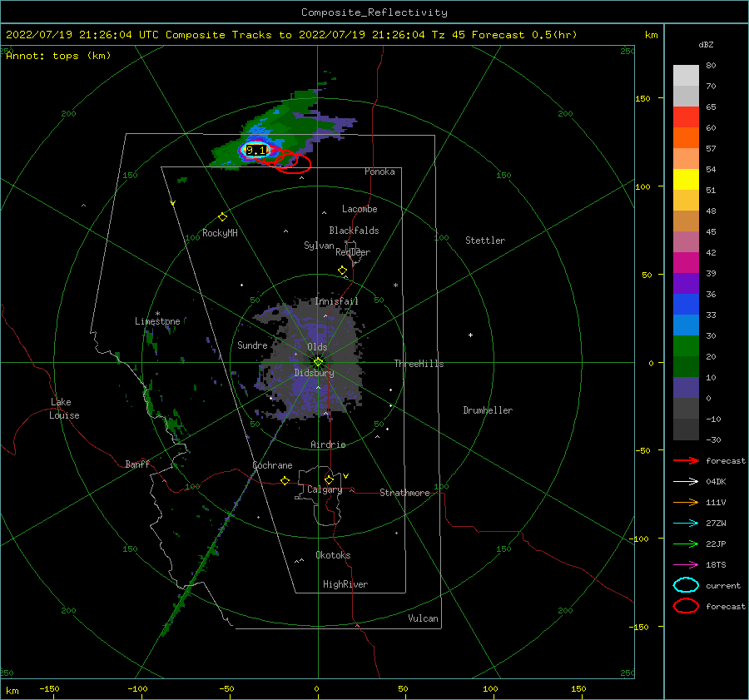The image size is (749, 700).
Task: Click the 'Forecast 0.5(hr)' header text
Action: click(x=524, y=35)
